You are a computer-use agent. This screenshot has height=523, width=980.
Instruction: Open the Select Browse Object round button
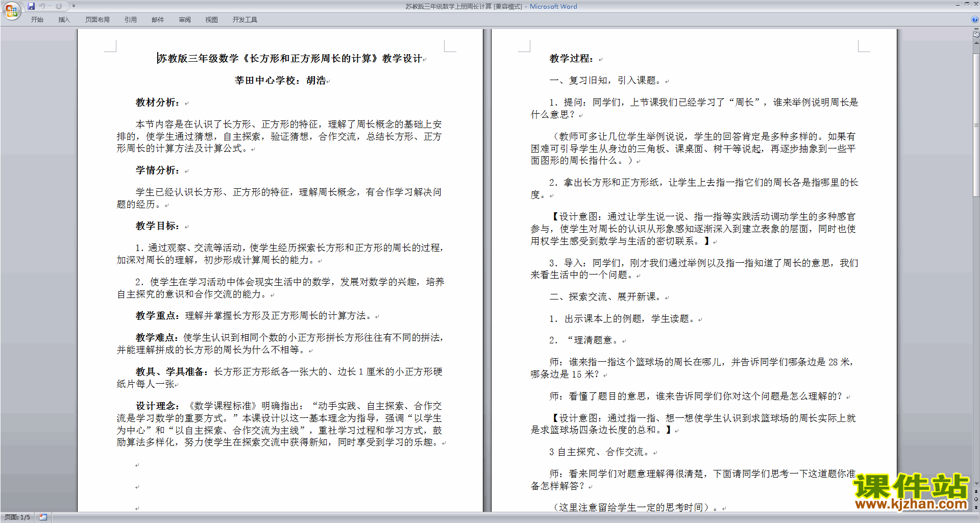click(976, 500)
